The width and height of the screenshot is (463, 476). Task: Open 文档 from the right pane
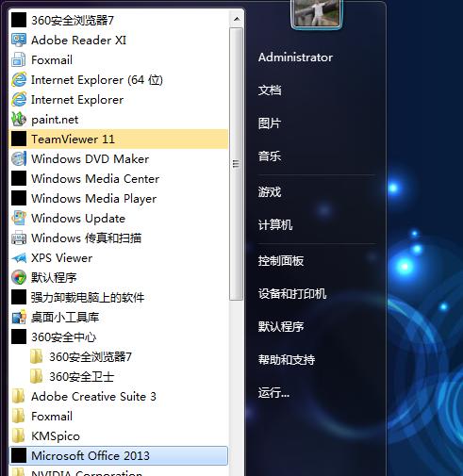pos(270,90)
